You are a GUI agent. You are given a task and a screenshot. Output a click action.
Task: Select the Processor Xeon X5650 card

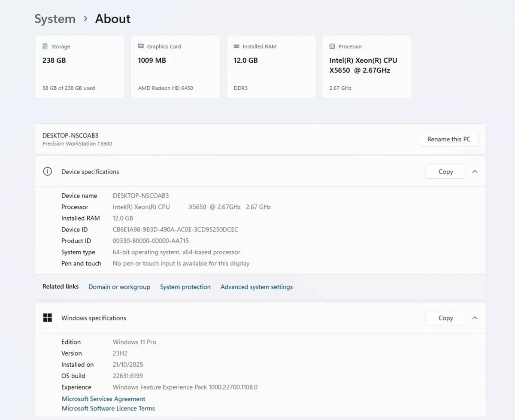[367, 67]
